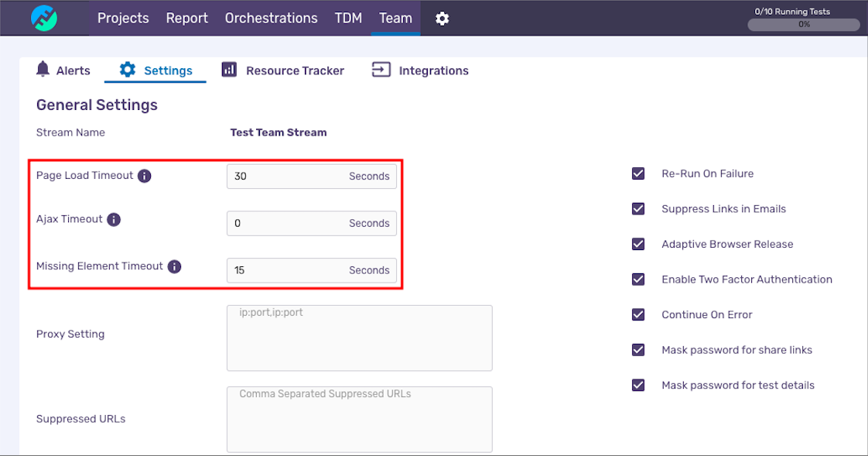Disable Enable Two Factor Authentication checkbox

[638, 279]
